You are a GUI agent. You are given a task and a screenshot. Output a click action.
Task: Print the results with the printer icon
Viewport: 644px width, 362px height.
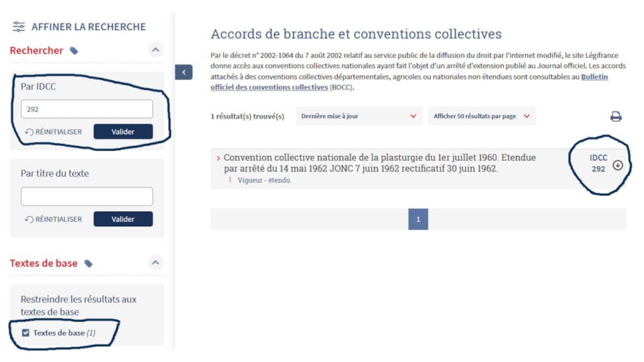(x=616, y=116)
